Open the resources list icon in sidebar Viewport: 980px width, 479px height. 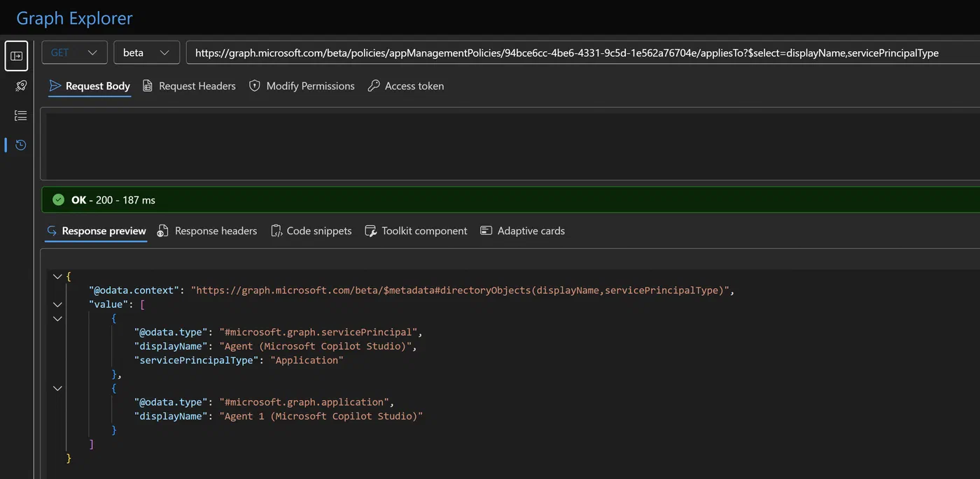point(20,115)
